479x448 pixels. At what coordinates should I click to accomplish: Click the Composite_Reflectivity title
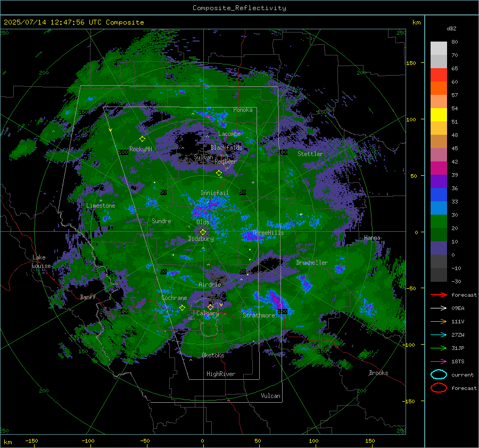240,8
